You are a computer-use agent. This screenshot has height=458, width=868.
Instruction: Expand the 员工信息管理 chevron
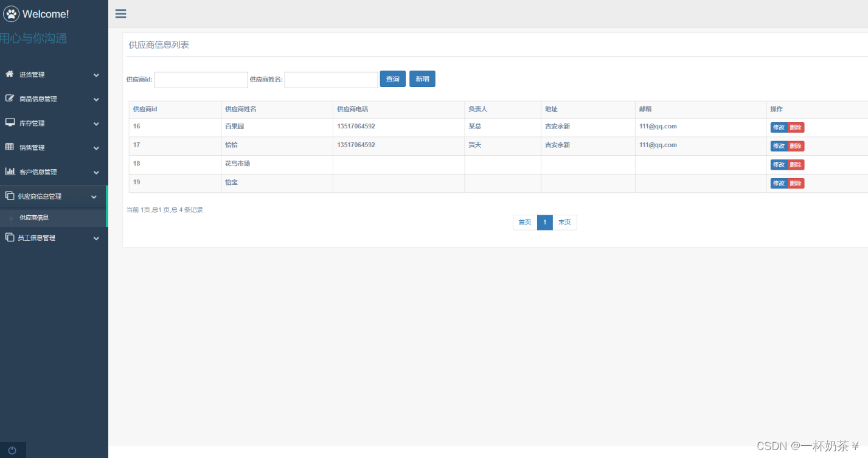[x=96, y=238]
